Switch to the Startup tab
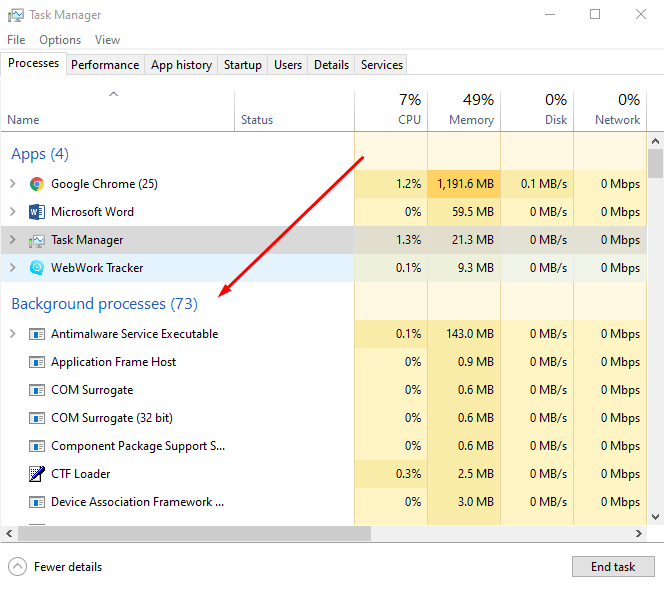Viewport: 664px width, 590px height. [243, 65]
